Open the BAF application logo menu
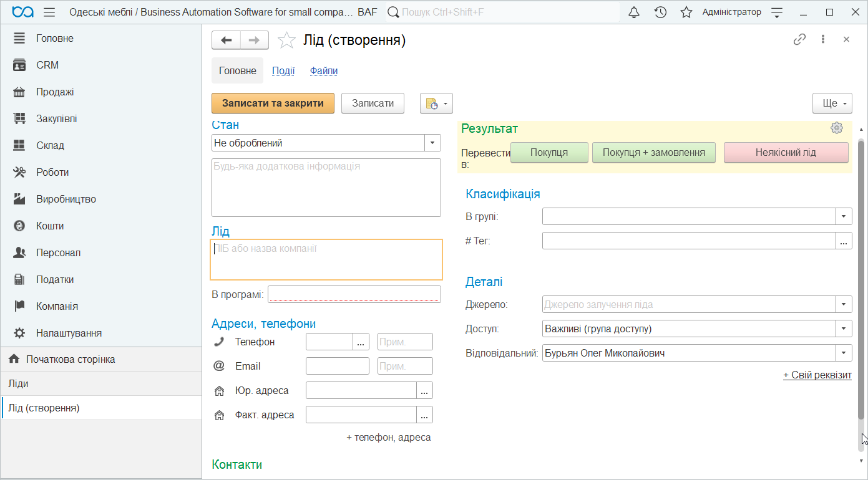 coord(23,12)
